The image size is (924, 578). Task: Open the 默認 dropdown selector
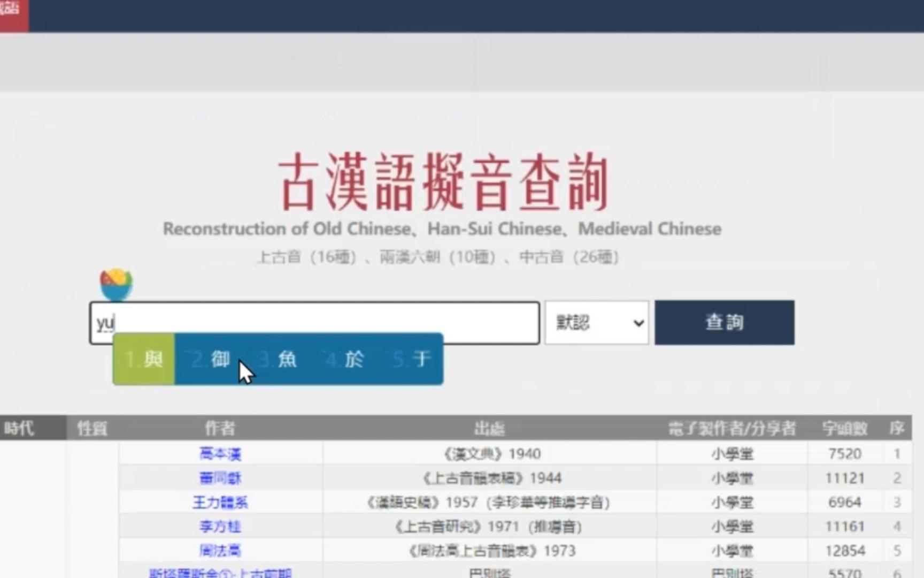point(597,323)
